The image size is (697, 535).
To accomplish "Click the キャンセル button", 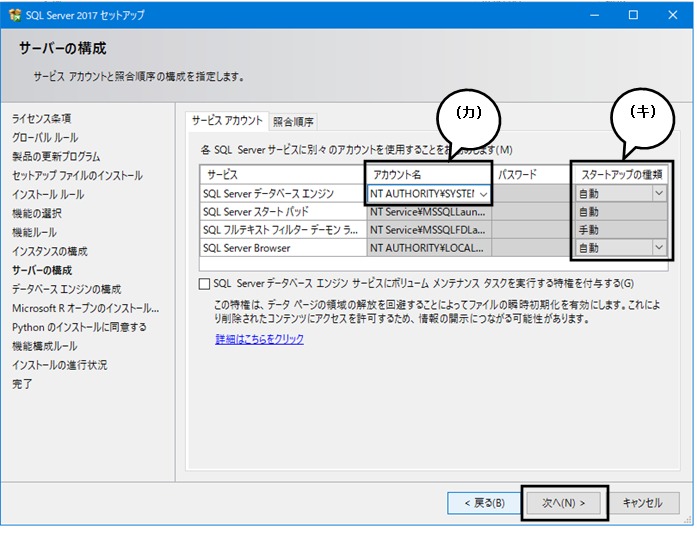I will tap(642, 503).
